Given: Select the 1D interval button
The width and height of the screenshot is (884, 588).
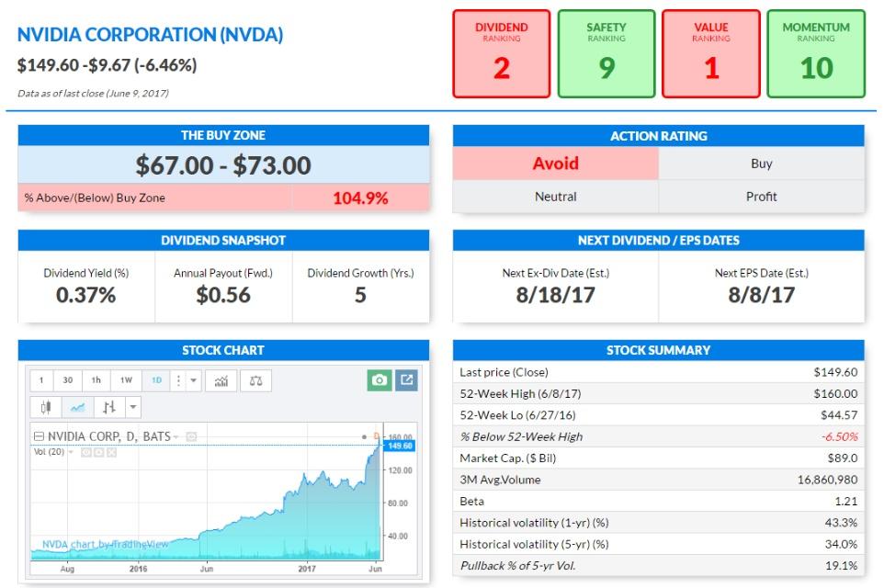Looking at the screenshot, I should point(157,380).
